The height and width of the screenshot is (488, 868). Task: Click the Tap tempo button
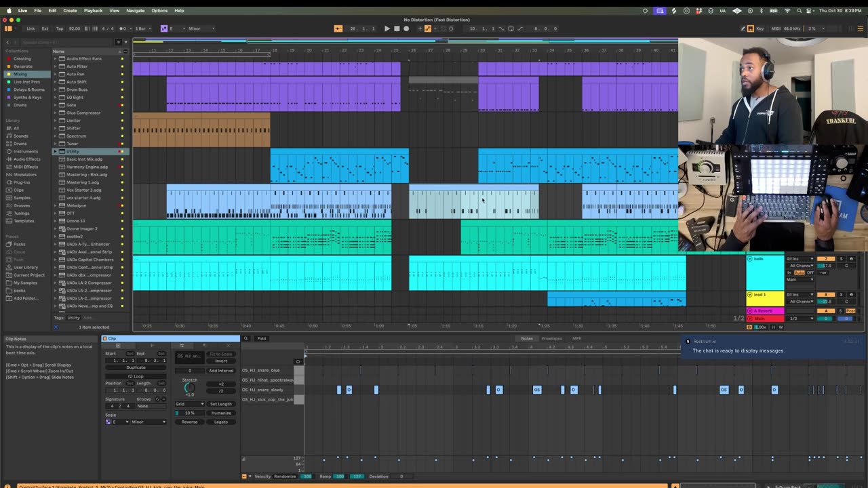(59, 28)
